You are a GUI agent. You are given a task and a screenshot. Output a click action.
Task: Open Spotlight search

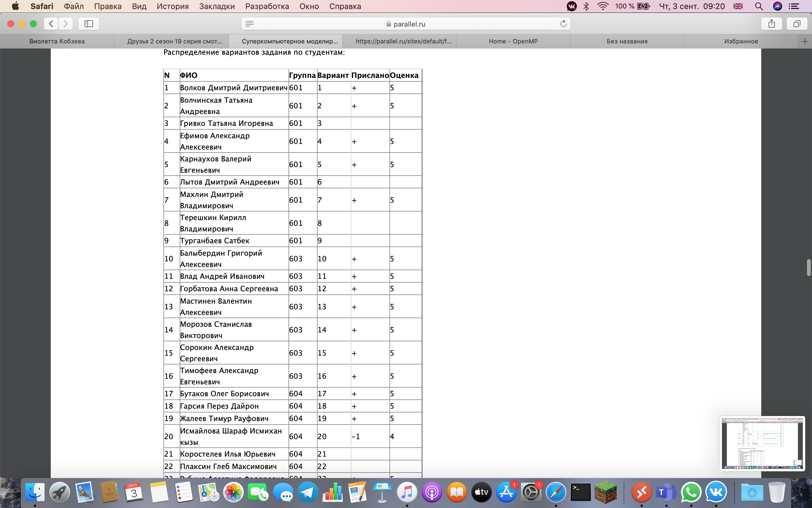[759, 6]
